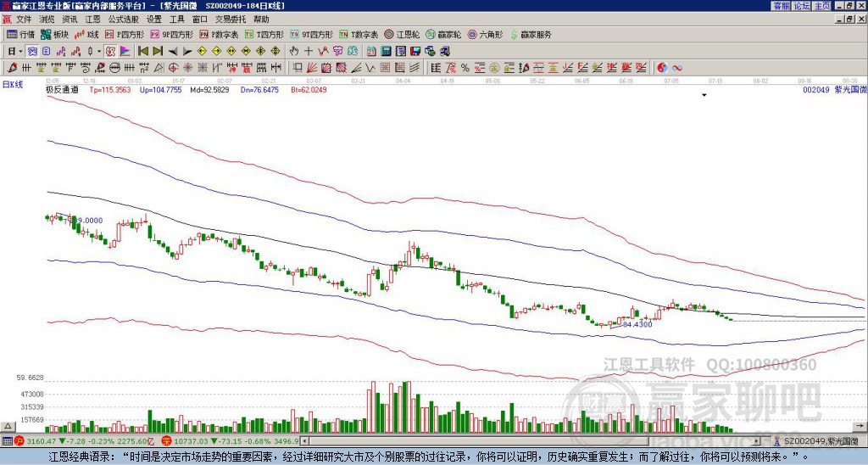Select the hand pan tool
Screen dimensions: 868x465
[294, 52]
